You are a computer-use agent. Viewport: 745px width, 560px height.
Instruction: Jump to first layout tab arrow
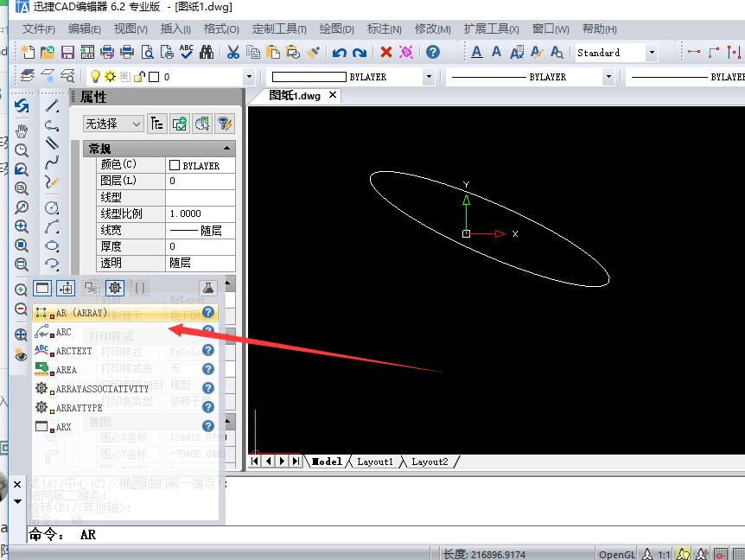[255, 461]
